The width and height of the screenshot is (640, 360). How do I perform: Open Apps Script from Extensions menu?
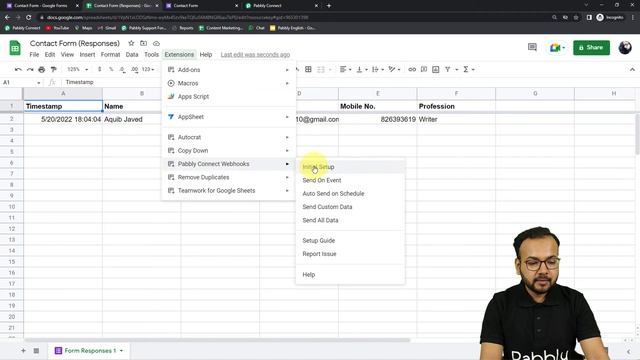pos(229,97)
